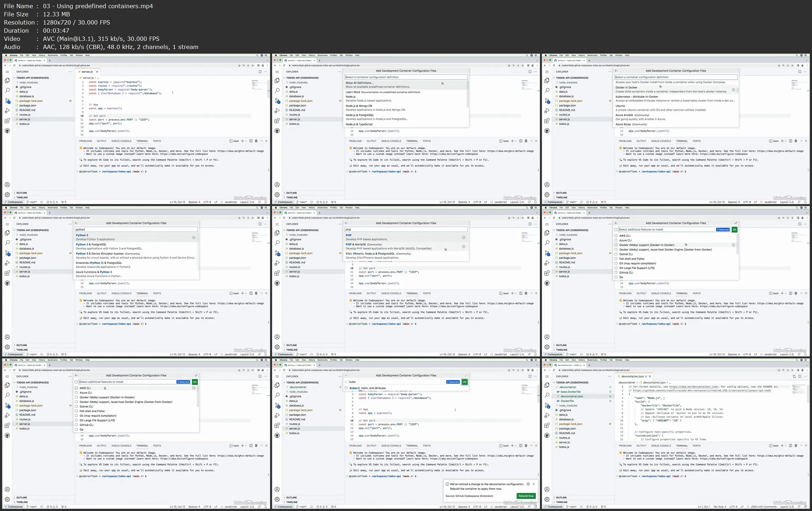
Task: Tick Docker-in-Docker checkbox on row showing info icon
Action: 616,245
